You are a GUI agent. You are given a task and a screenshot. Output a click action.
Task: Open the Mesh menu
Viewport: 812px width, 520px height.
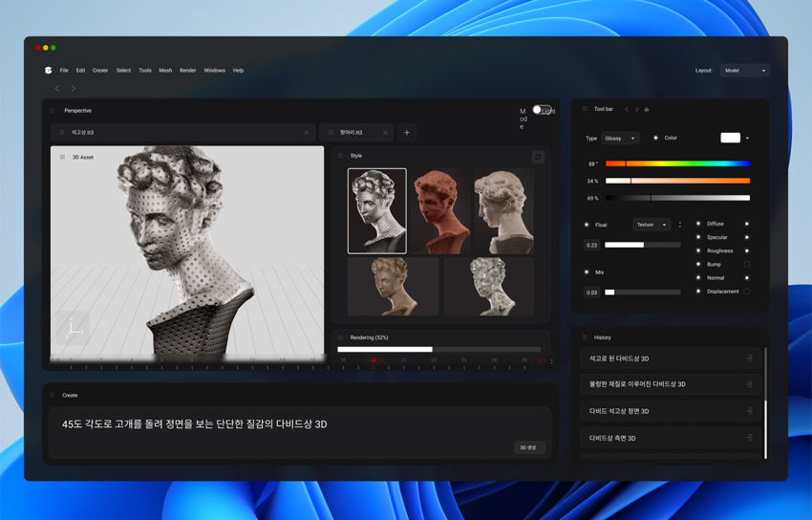point(165,71)
